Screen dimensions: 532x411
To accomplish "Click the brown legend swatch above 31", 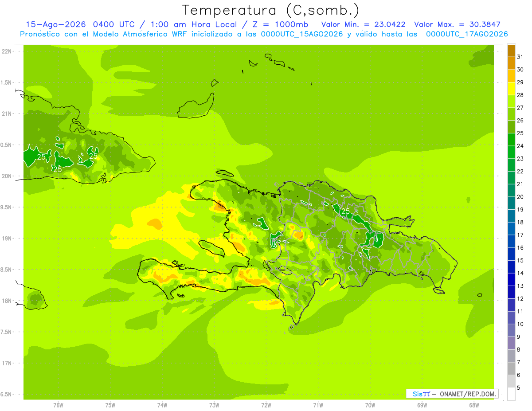I will pos(511,51).
